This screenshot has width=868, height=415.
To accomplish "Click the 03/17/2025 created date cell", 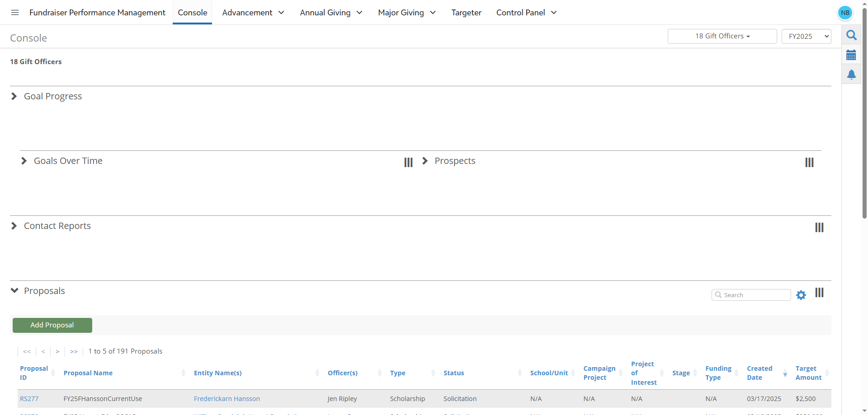I will (764, 399).
